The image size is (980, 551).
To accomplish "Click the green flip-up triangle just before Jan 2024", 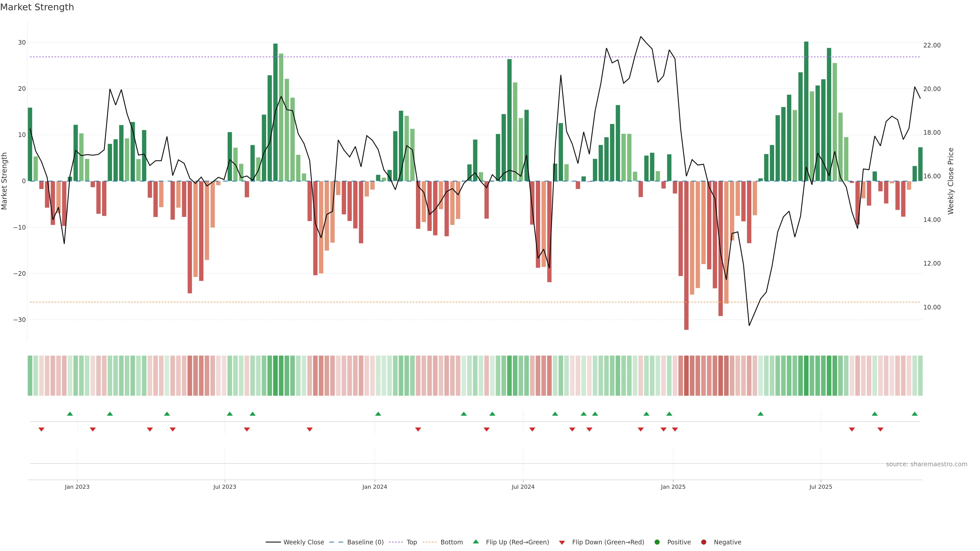I will (378, 414).
